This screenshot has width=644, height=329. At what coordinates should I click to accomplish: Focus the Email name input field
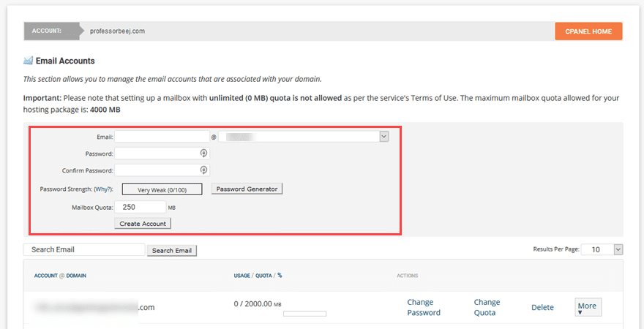point(162,137)
